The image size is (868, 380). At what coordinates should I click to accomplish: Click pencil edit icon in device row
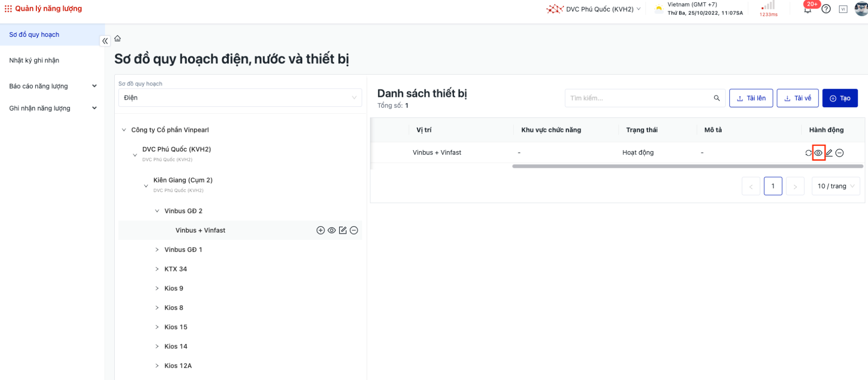[x=829, y=153]
